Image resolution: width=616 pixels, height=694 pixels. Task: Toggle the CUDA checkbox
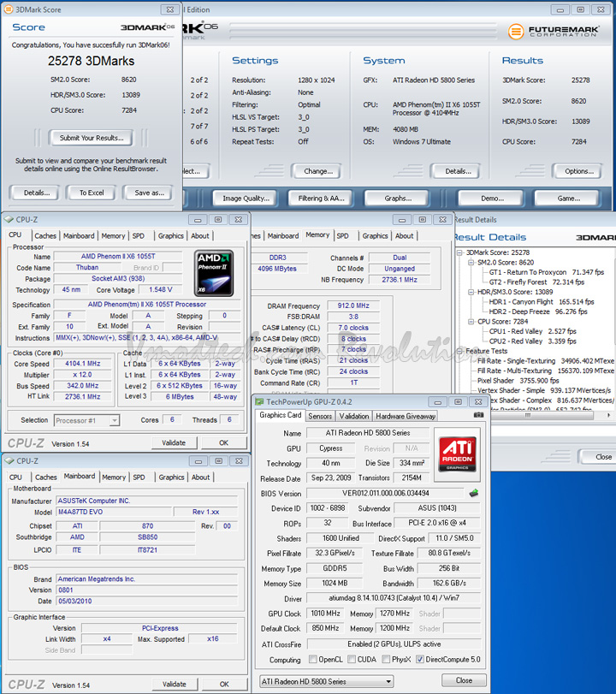pyautogui.click(x=352, y=659)
